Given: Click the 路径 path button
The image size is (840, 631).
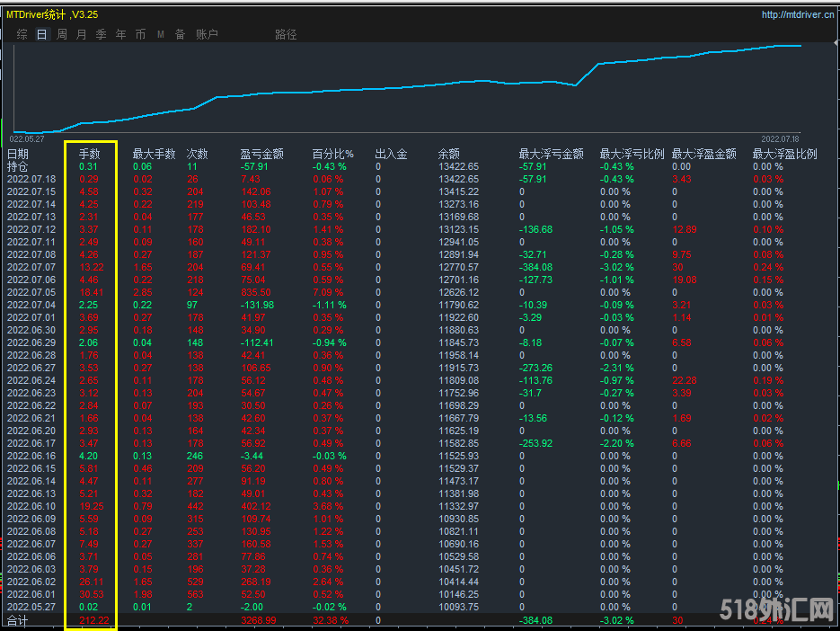Looking at the screenshot, I should [286, 35].
